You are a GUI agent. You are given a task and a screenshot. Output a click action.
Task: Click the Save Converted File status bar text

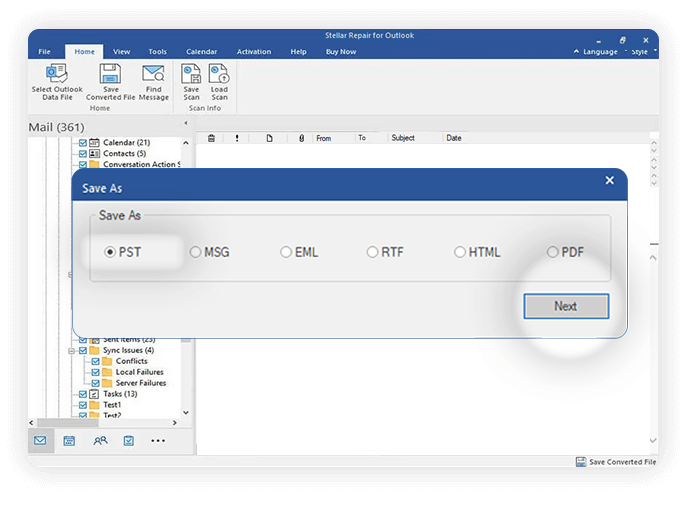(622, 462)
